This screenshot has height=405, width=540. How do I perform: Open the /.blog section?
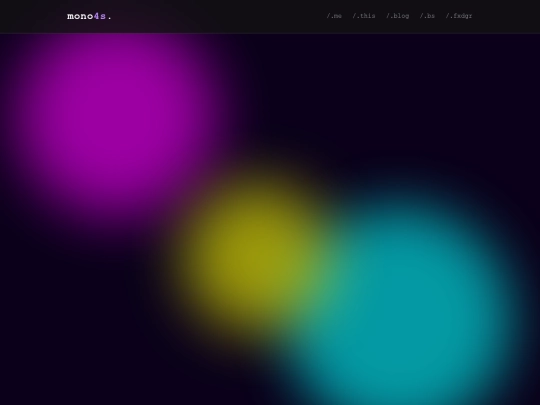(398, 16)
